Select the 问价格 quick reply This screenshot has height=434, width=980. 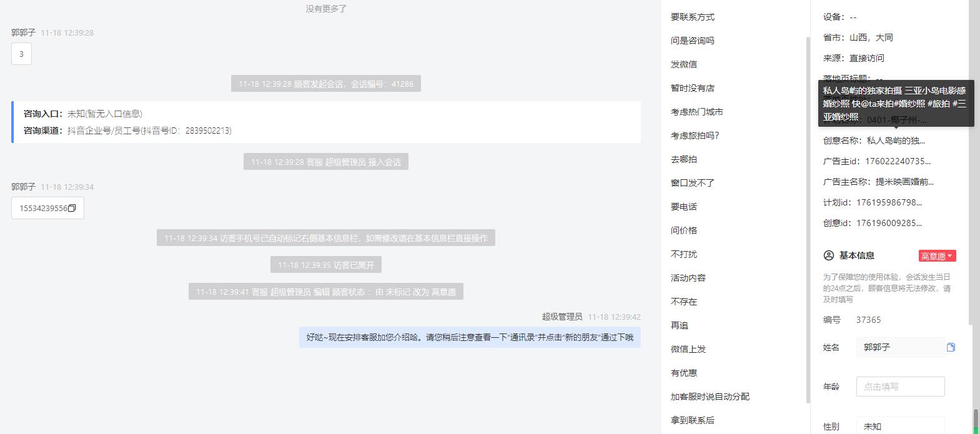[684, 230]
